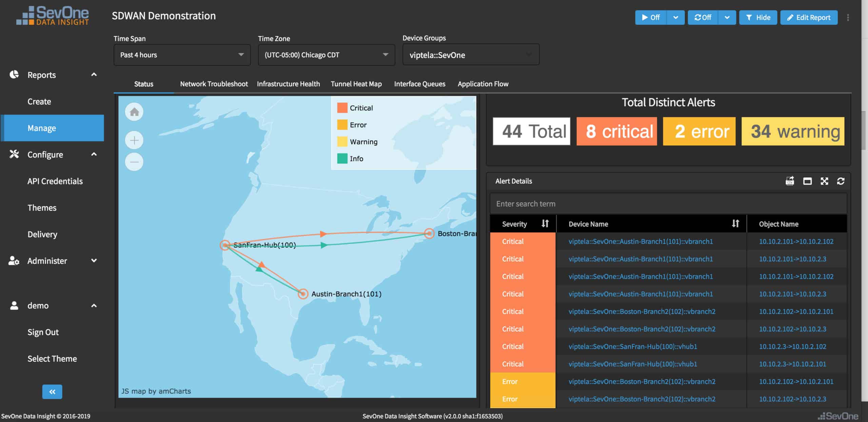
Task: Click the Object Name column header
Action: (778, 224)
